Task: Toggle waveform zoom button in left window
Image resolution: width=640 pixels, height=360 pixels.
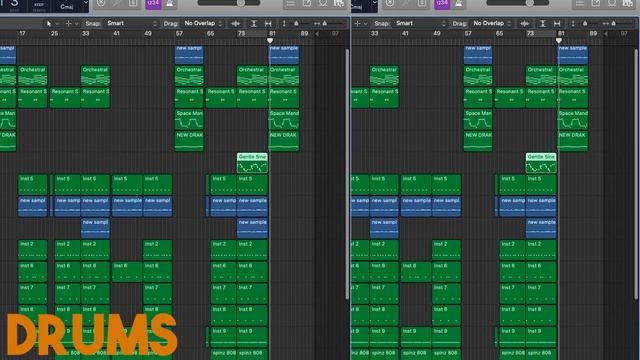Action: 236,24
